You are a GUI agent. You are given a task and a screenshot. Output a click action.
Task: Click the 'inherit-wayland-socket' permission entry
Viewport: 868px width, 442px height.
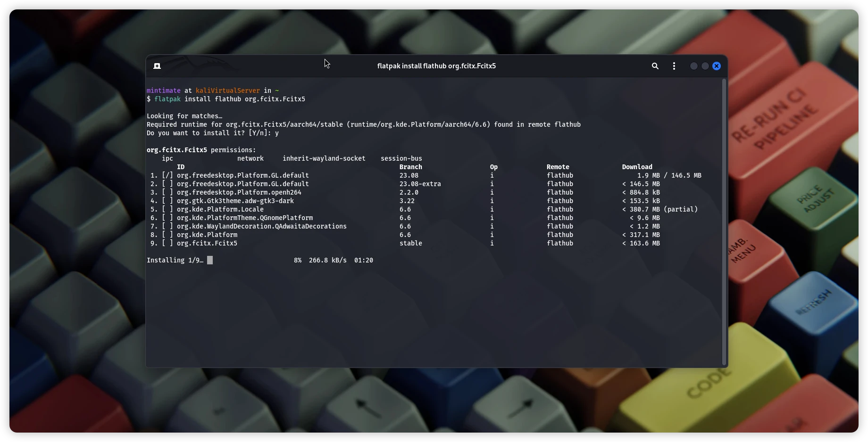(x=324, y=158)
